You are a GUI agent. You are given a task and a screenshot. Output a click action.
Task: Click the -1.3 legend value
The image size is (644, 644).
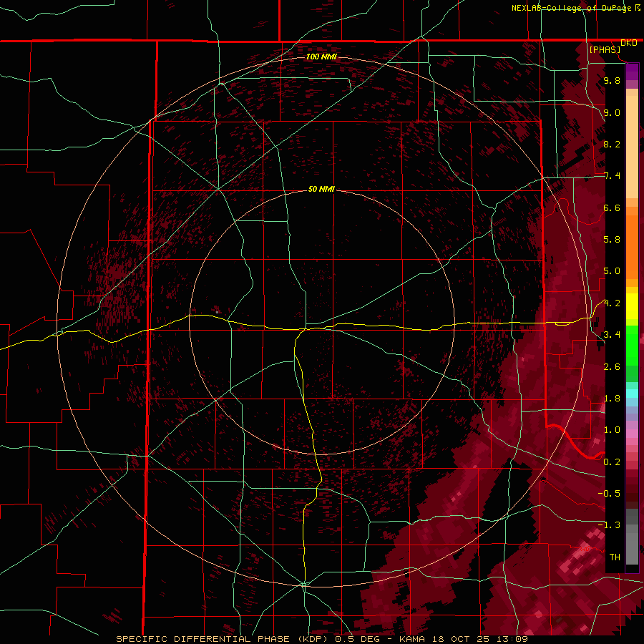click(609, 525)
